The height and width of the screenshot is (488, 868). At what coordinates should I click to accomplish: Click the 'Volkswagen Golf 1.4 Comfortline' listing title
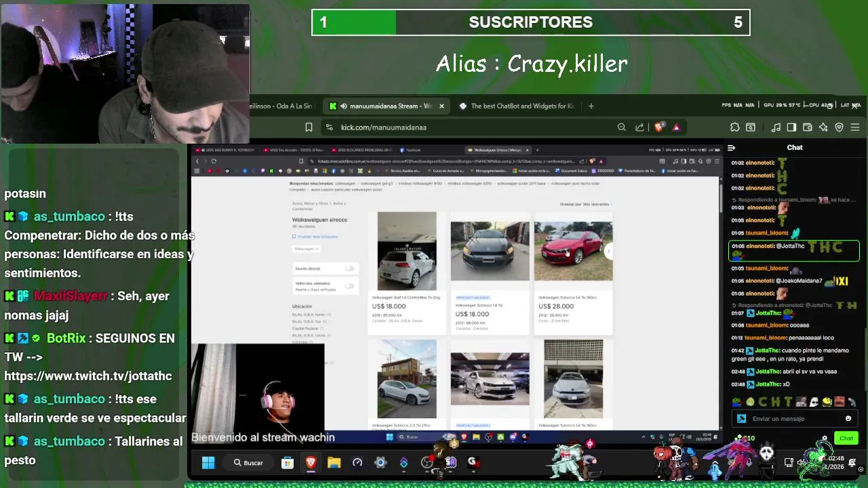click(x=406, y=298)
